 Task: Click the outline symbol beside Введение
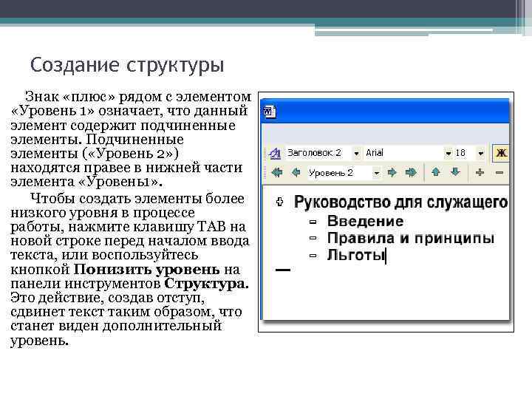313,222
